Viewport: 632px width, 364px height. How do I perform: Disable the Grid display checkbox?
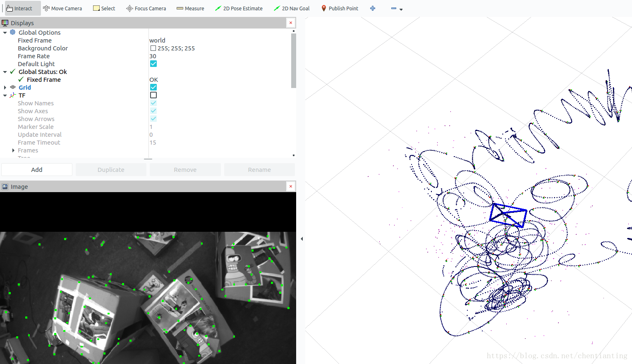click(x=153, y=87)
